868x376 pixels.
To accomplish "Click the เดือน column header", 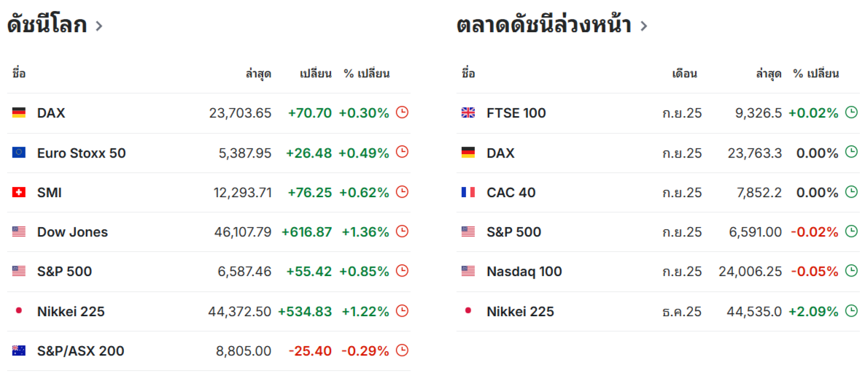I will [x=684, y=74].
